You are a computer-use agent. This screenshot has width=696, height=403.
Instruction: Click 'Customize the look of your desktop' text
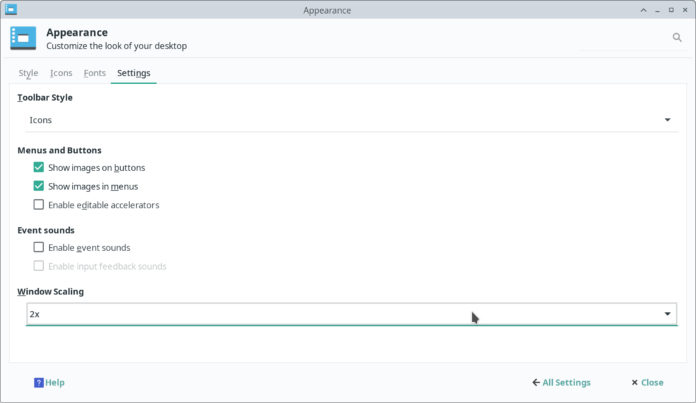tap(117, 46)
